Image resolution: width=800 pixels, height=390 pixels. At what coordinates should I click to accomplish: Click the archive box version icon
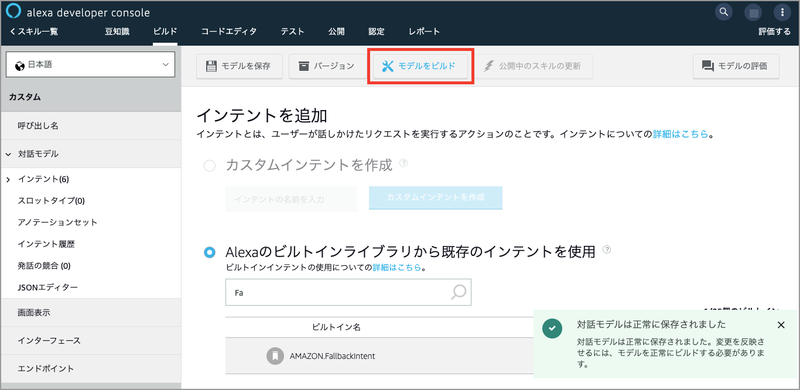tap(304, 66)
